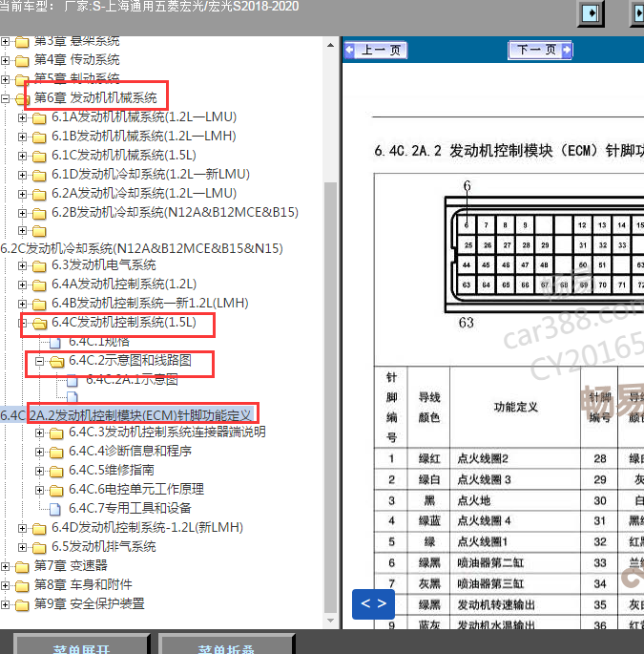
Task: Click the first arrow icon in top bar
Action: coord(592,13)
